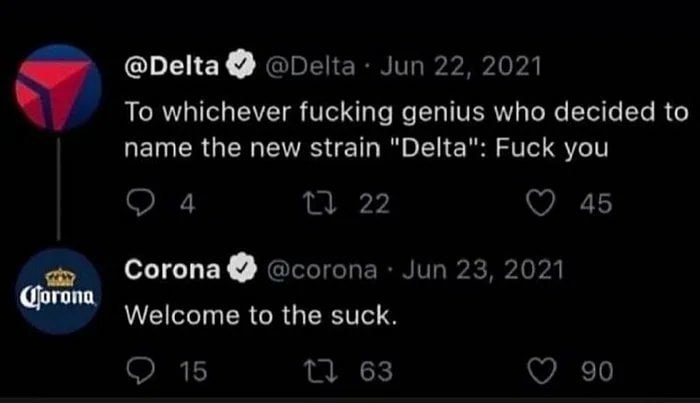700x403 pixels.
Task: Click the retweet count number 63
Action: (375, 371)
